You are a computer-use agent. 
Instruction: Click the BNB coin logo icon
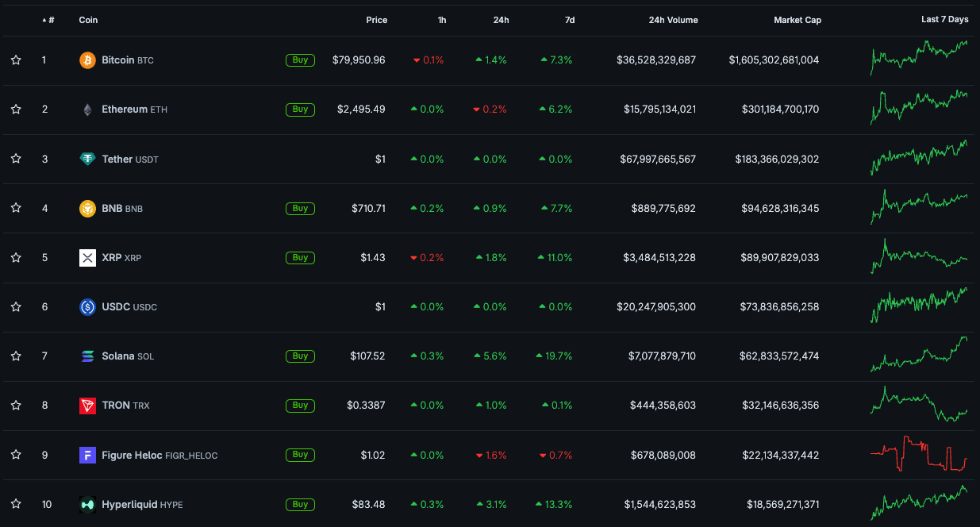tap(87, 209)
